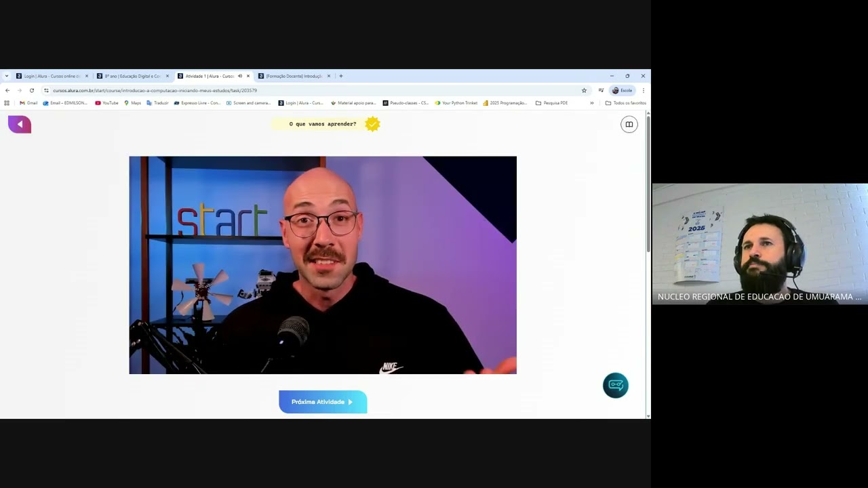
Task: Click the address bar URL
Action: (x=155, y=90)
